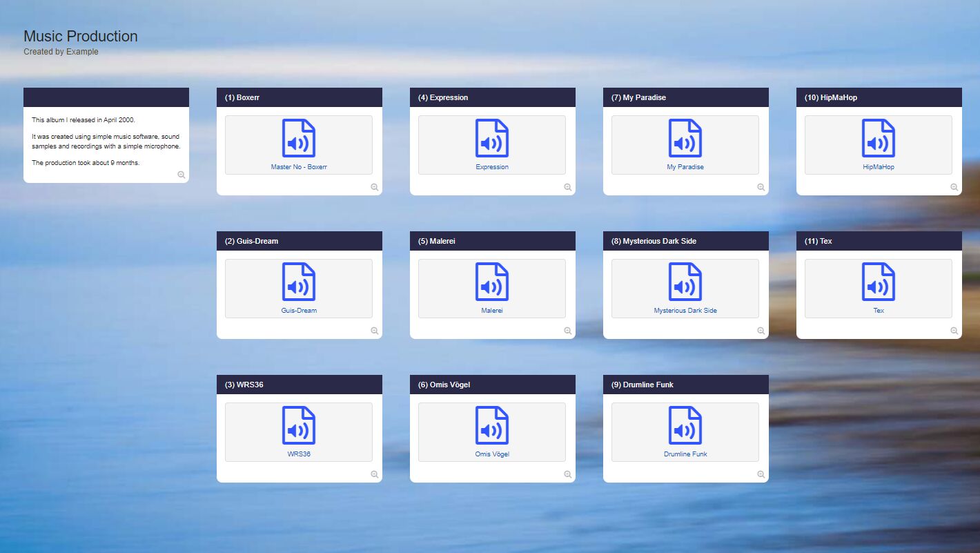This screenshot has width=980, height=553.
Task: Select the "(11) Tex" card header
Action: coord(879,241)
